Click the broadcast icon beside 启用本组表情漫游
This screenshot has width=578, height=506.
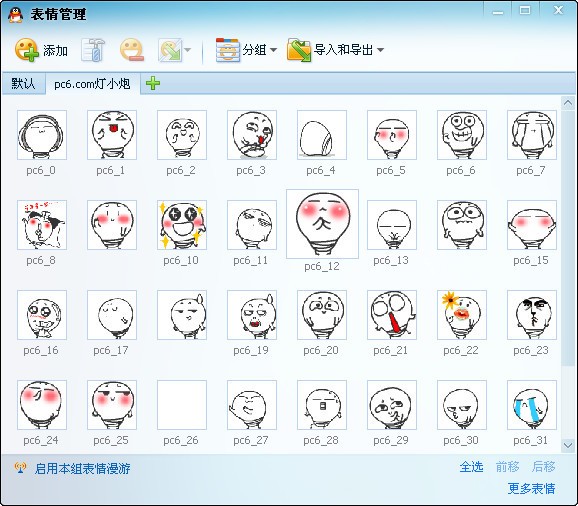(20, 468)
